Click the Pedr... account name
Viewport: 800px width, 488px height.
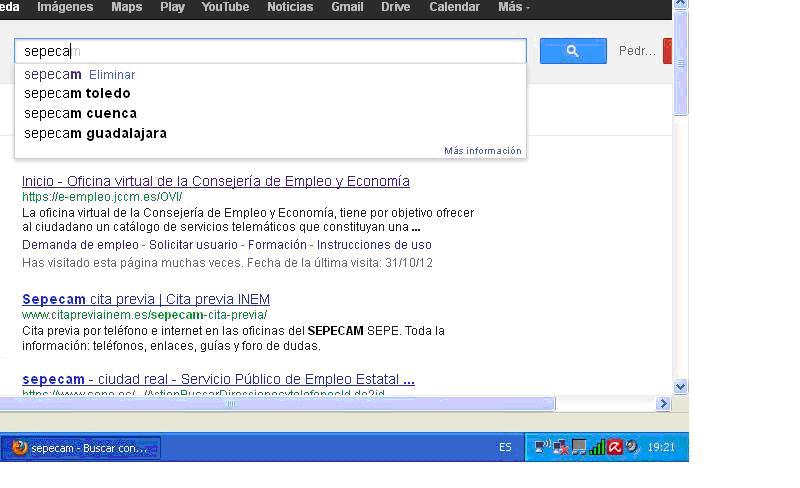click(x=637, y=51)
